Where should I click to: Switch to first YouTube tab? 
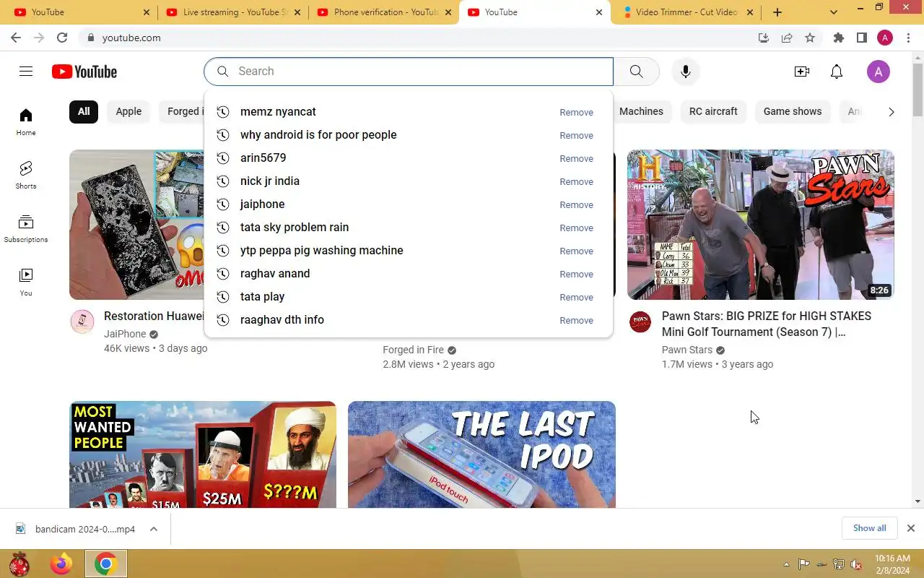click(x=81, y=12)
